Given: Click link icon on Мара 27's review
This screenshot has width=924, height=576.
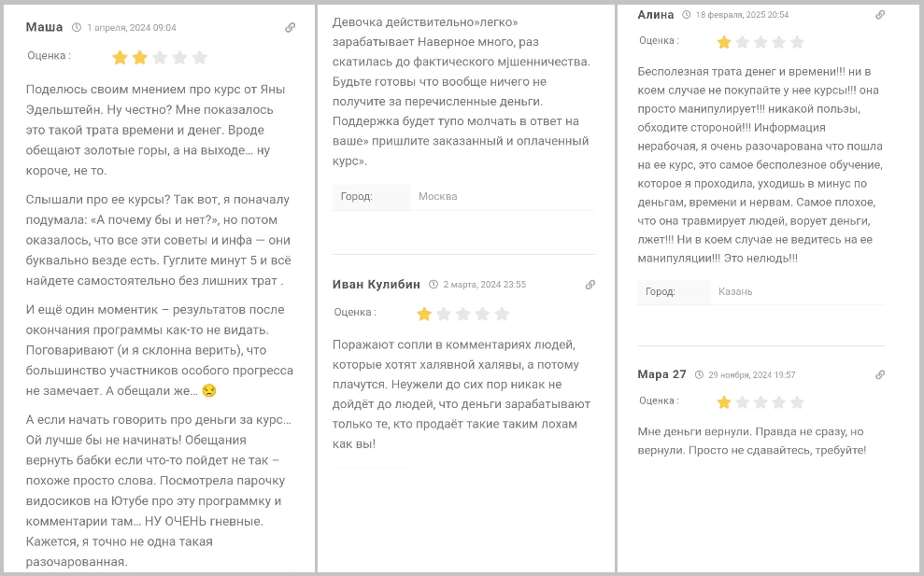Looking at the screenshot, I should point(880,374).
